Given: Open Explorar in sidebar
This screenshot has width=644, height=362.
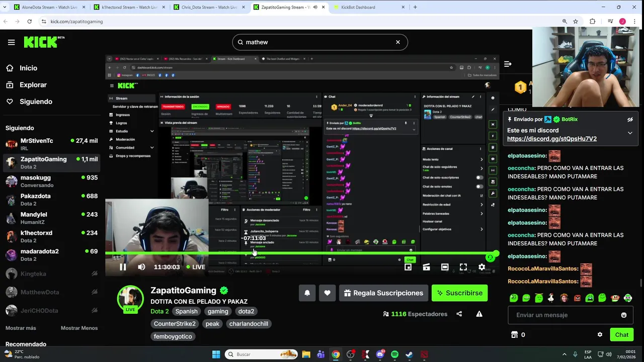Looking at the screenshot, I should coord(33,85).
